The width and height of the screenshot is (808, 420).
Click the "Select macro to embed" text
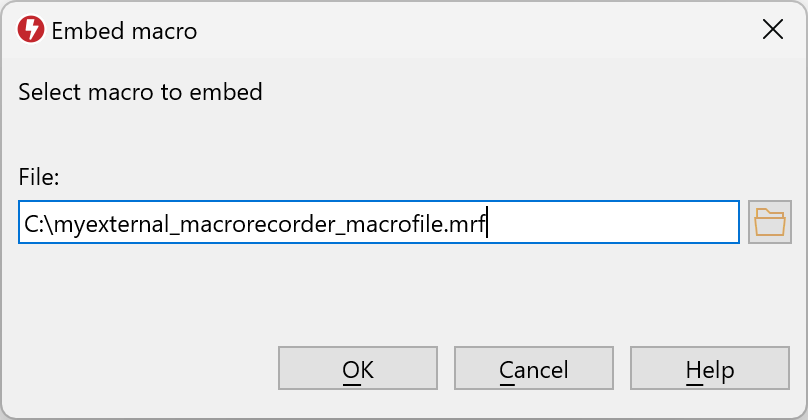140,93
